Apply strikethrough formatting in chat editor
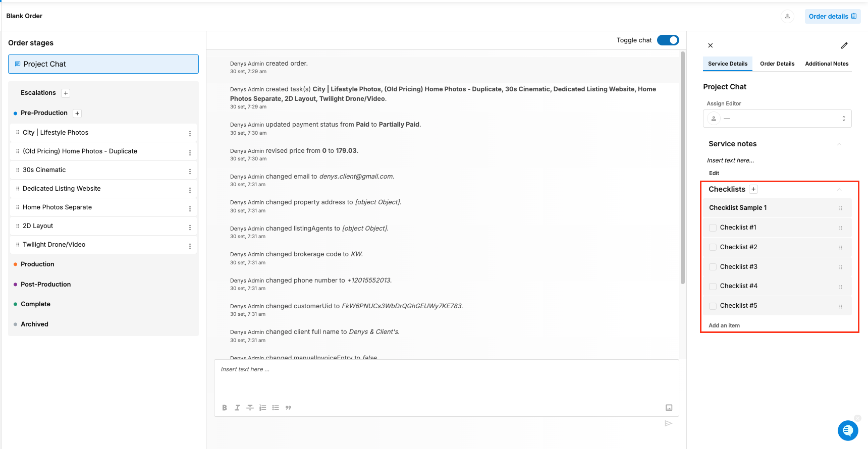Screen dimensions: 868x449 coord(250,408)
